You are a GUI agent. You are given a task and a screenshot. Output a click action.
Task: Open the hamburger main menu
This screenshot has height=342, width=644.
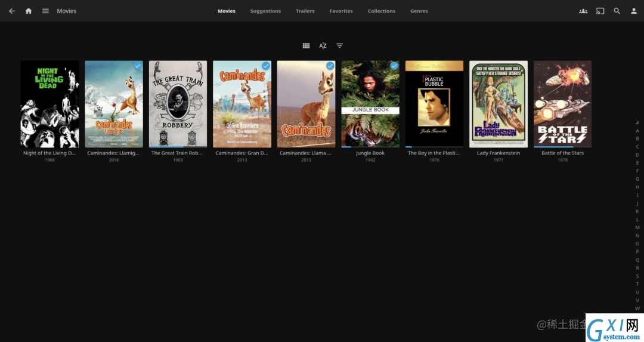(45, 11)
